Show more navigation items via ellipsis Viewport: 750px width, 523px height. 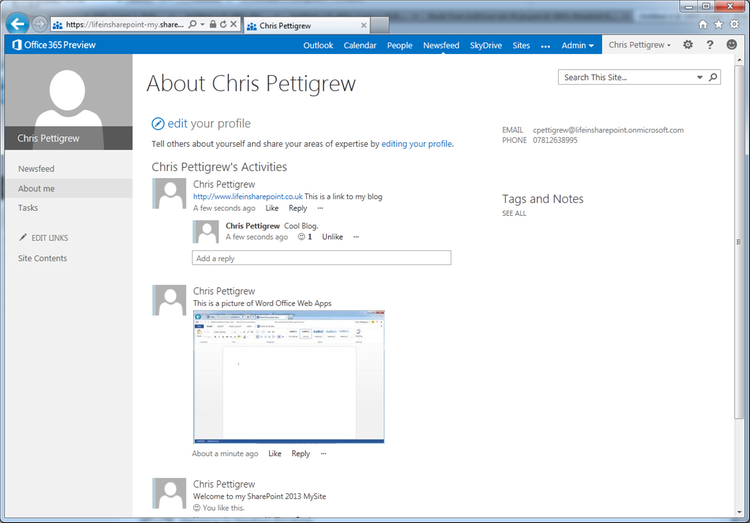(545, 46)
